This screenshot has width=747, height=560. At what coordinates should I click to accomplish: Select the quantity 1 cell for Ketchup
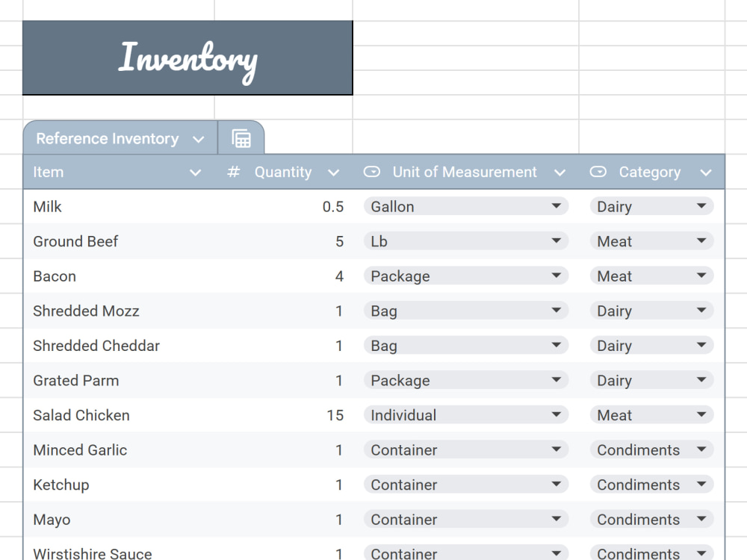[283, 485]
